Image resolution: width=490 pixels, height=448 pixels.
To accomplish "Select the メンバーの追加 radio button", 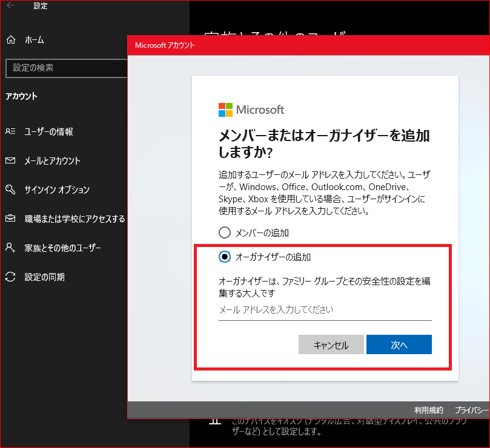I will pyautogui.click(x=224, y=232).
